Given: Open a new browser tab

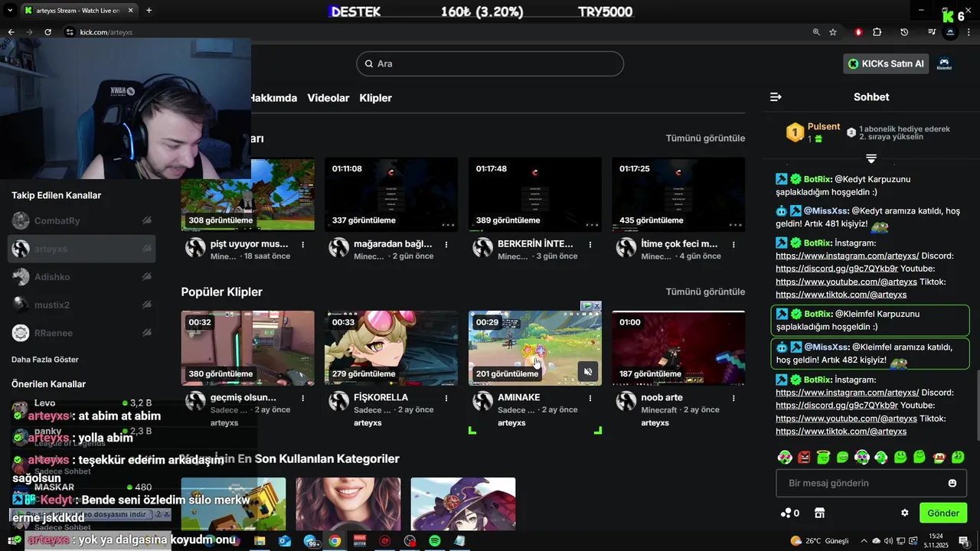Looking at the screenshot, I should point(149,11).
